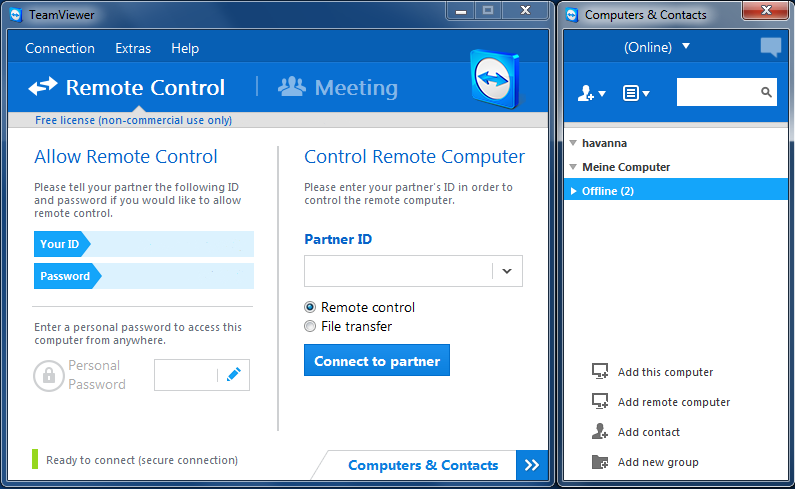Click the Computers & Contacts bottom tab
Screen dimensions: 795x489
[423, 465]
